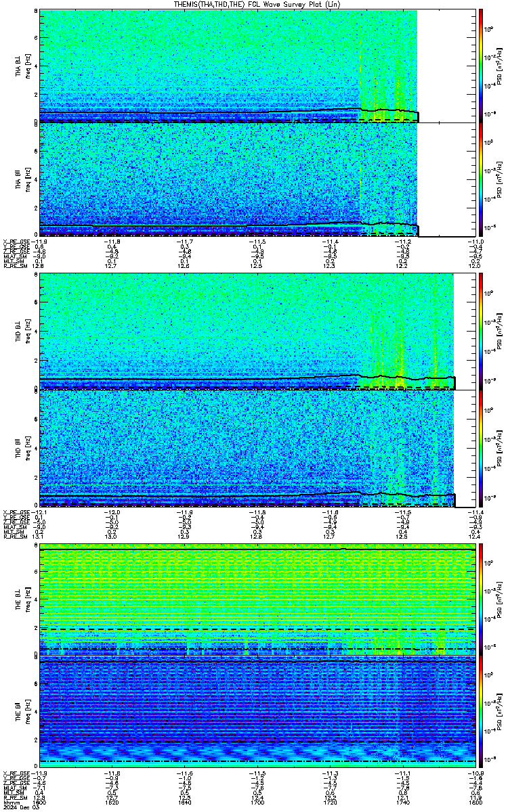Click the PSD color bar beside THA B∥
This screenshot has width=508, height=812.
pos(481,179)
